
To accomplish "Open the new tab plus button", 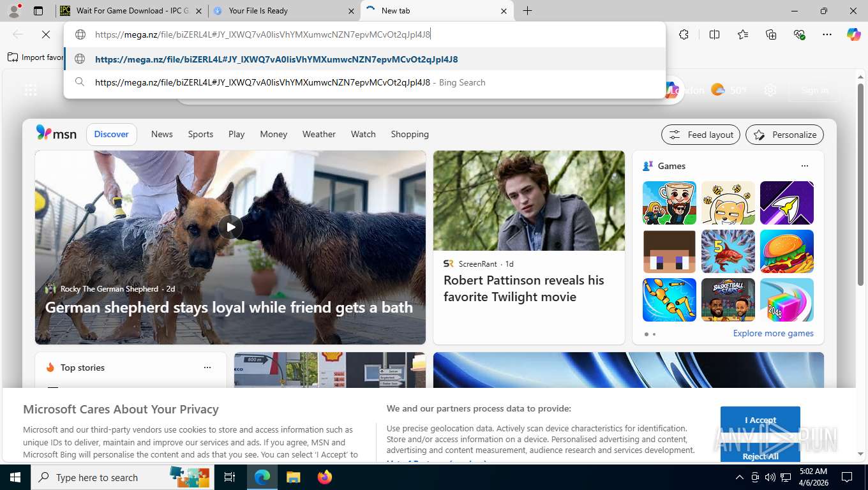I will tap(527, 11).
